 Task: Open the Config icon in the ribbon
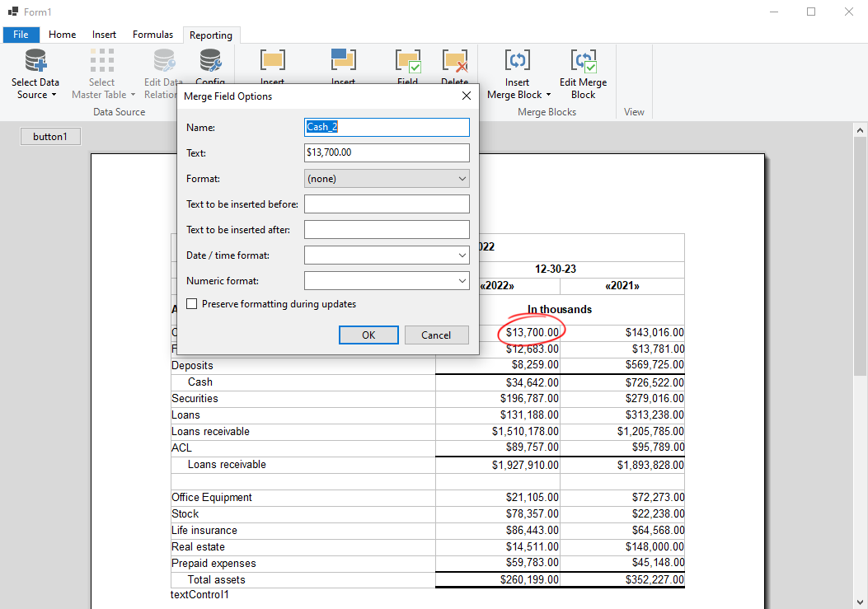(x=209, y=62)
